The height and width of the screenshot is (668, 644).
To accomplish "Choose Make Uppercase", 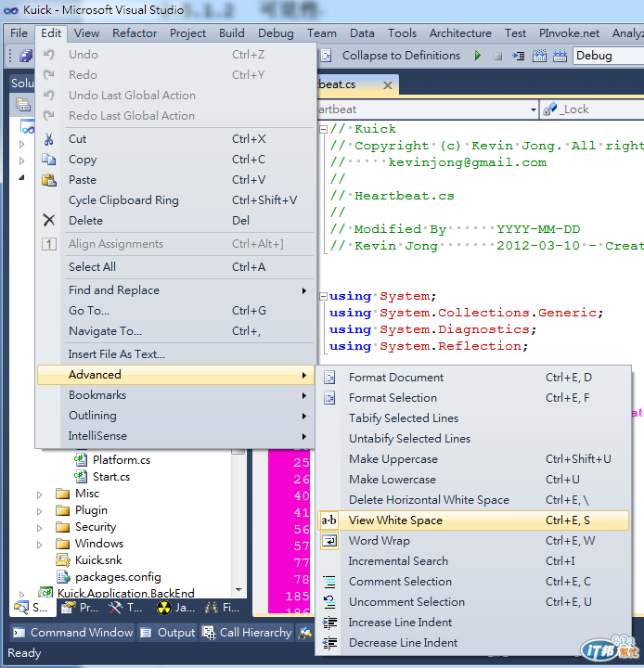I will click(x=473, y=459).
